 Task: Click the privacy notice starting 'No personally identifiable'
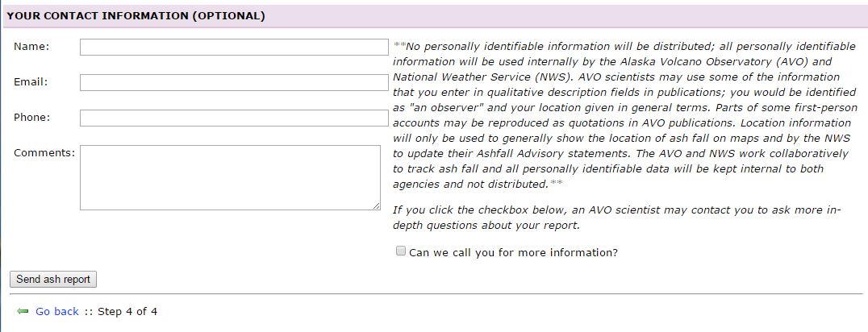click(x=625, y=115)
